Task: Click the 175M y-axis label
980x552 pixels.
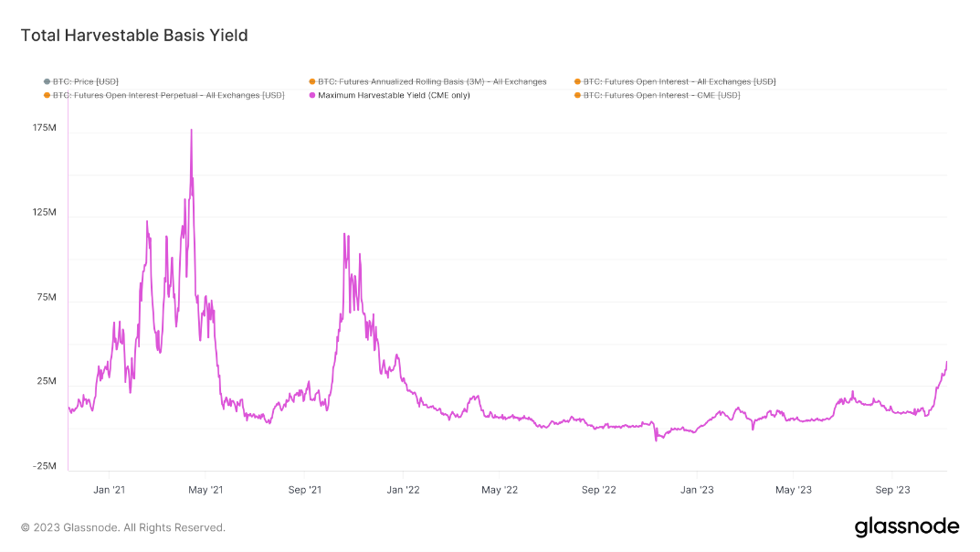Action: (45, 128)
